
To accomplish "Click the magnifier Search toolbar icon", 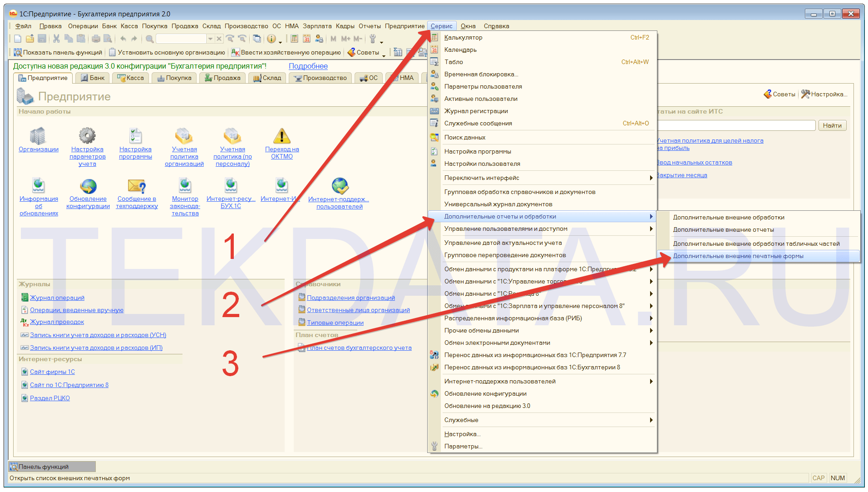I will 149,39.
